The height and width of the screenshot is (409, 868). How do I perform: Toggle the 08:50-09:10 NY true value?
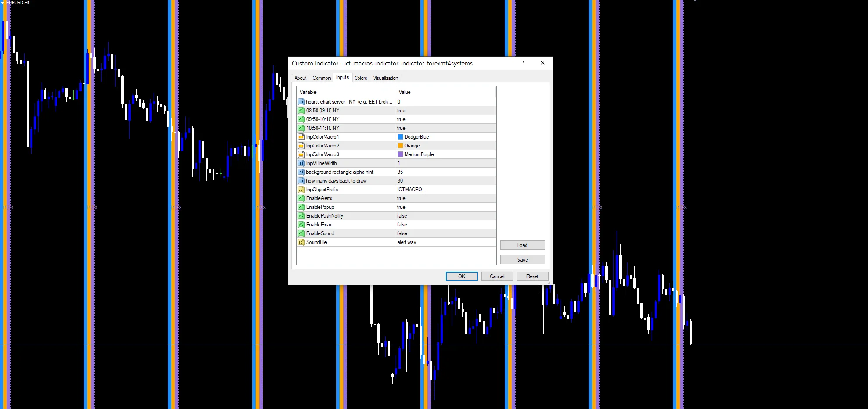pos(446,111)
